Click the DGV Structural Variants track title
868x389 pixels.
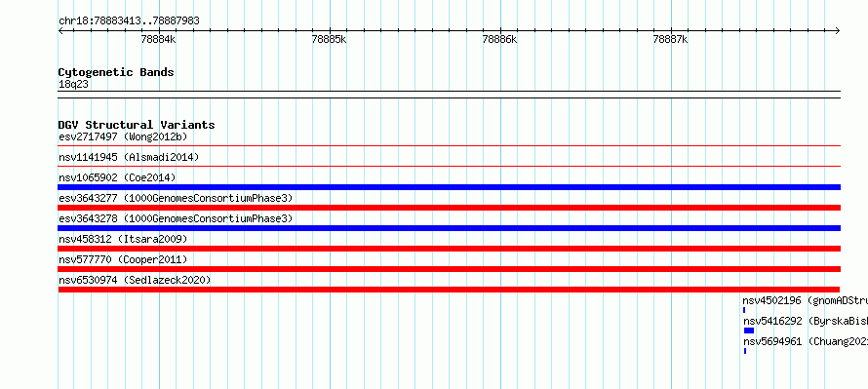137,125
